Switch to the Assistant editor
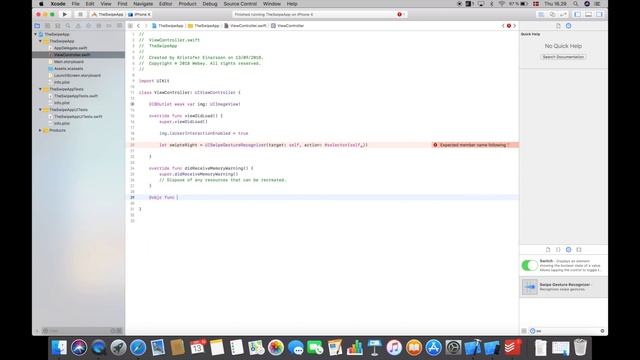The height and width of the screenshot is (360, 640). coord(552,14)
